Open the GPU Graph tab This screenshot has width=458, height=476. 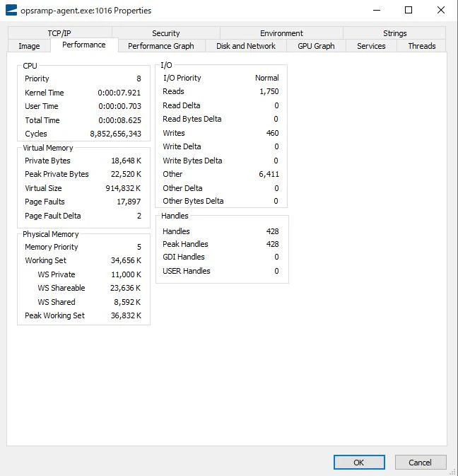[316, 46]
